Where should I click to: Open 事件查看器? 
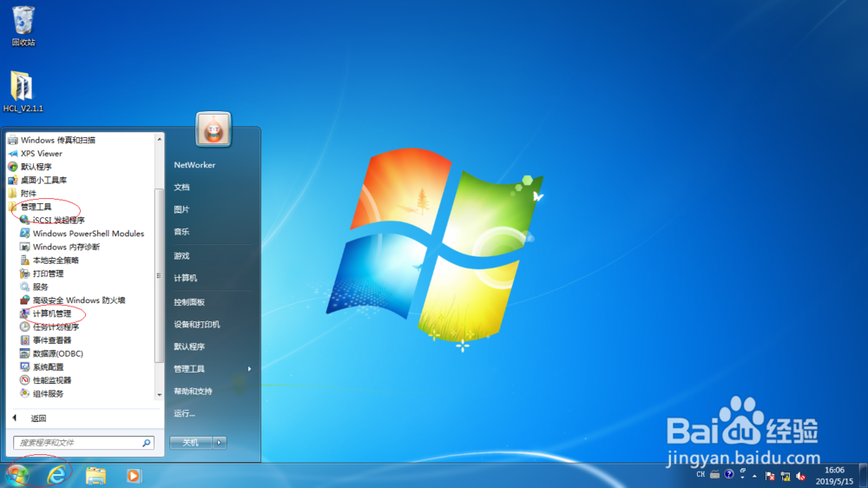pos(45,340)
